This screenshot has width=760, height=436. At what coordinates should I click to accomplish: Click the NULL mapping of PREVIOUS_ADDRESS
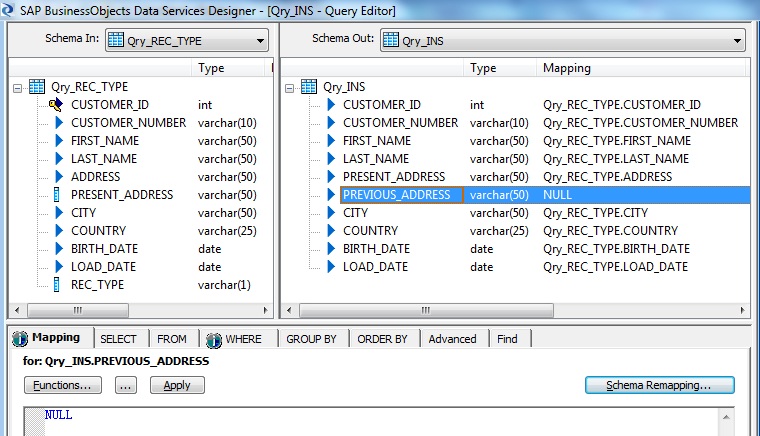click(557, 195)
